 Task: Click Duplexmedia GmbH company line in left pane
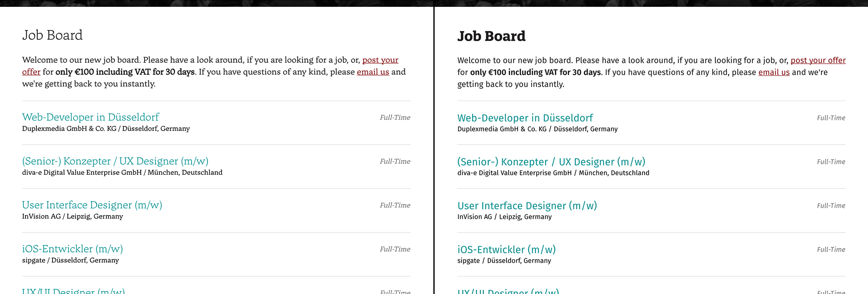(106, 129)
